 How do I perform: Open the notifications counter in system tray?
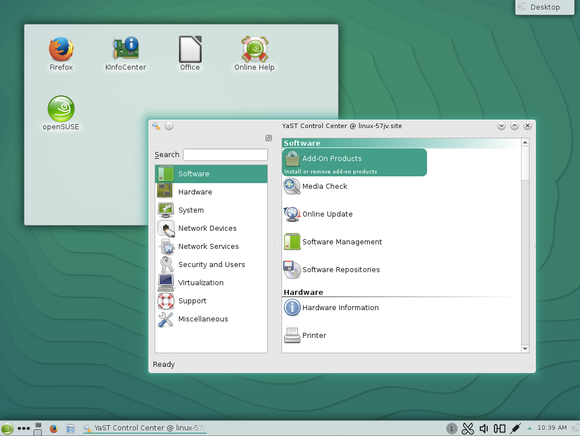[451, 428]
